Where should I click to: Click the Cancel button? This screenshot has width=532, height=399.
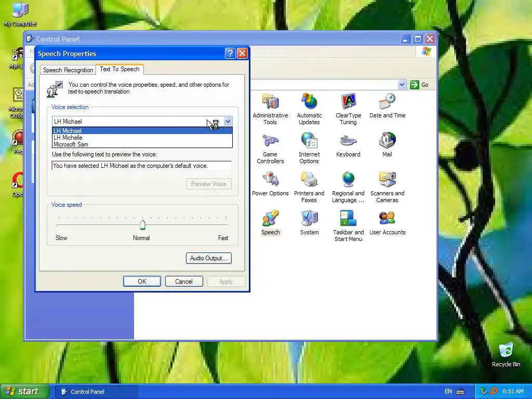click(x=184, y=281)
